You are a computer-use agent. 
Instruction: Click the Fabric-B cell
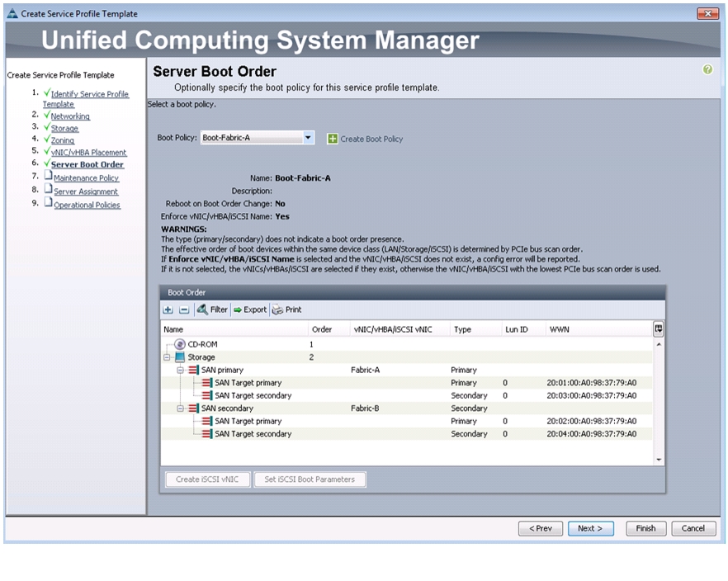366,409
